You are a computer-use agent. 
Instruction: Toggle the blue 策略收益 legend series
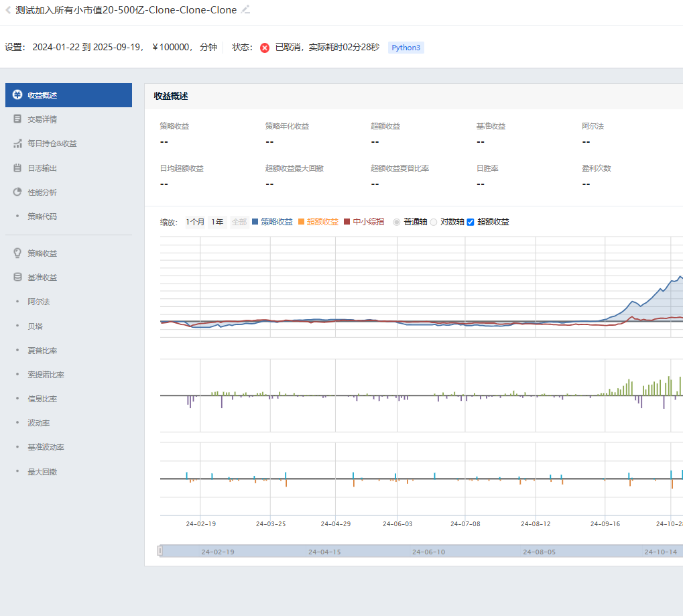[x=272, y=222]
